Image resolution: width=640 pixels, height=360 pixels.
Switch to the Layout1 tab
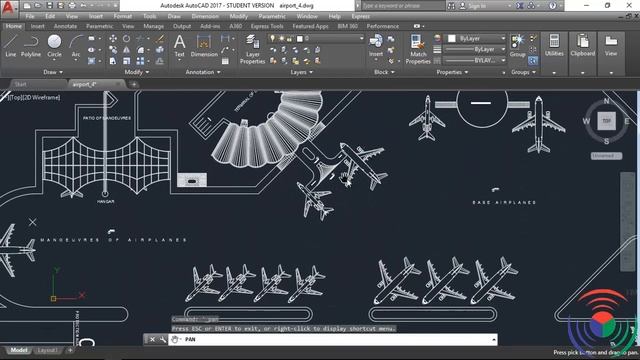tap(47, 350)
